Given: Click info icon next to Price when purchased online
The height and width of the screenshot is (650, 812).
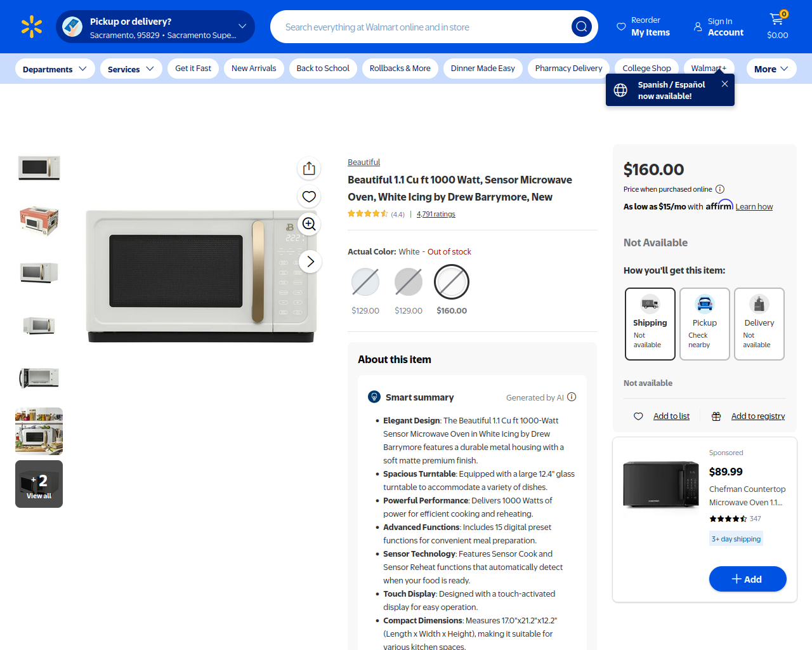Looking at the screenshot, I should [720, 189].
